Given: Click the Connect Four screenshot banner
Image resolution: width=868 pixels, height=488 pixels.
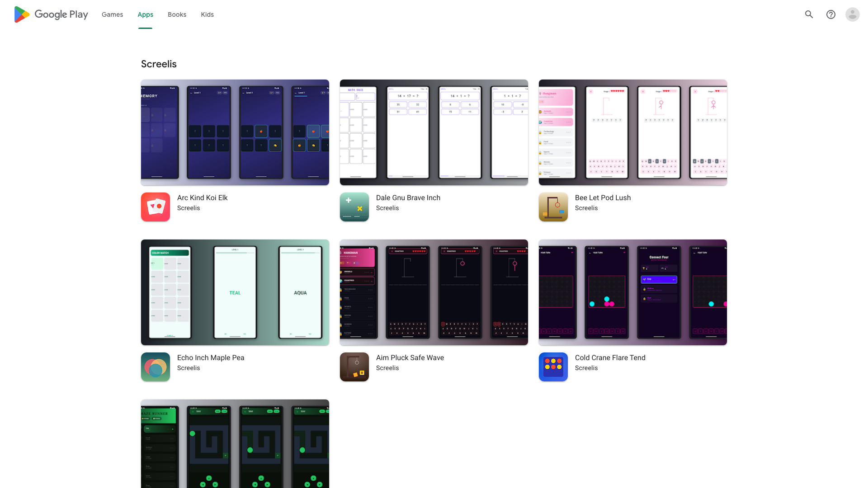Looking at the screenshot, I should tap(633, 292).
